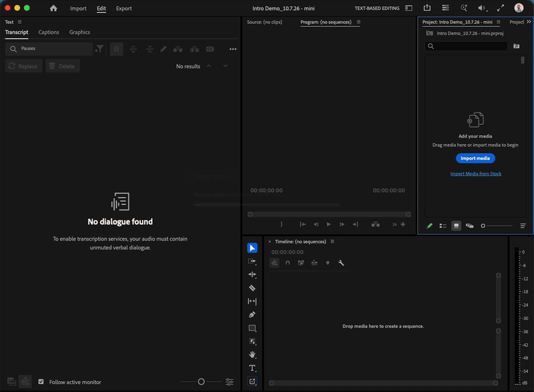Click the Lift/Extract icon in monitor controls
534x392 pixels.
pyautogui.click(x=376, y=224)
